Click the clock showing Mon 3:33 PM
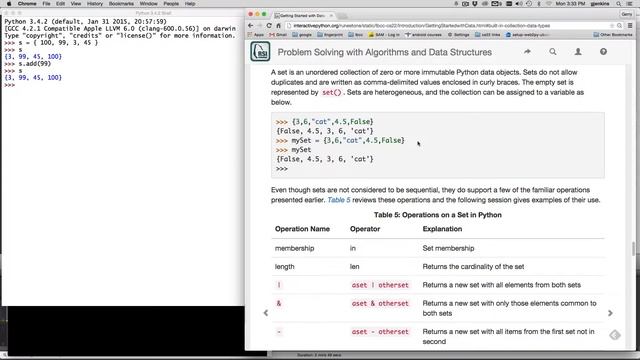Image resolution: width=640 pixels, height=360 pixels. tap(570, 4)
